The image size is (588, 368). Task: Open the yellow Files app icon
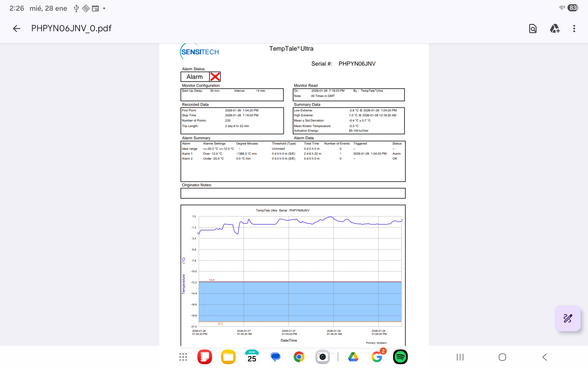pyautogui.click(x=228, y=357)
